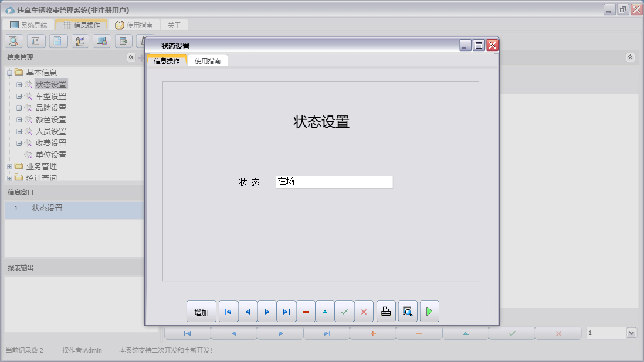This screenshot has height=362, width=644.
Task: Delete record using the red minus icon
Action: click(x=305, y=311)
